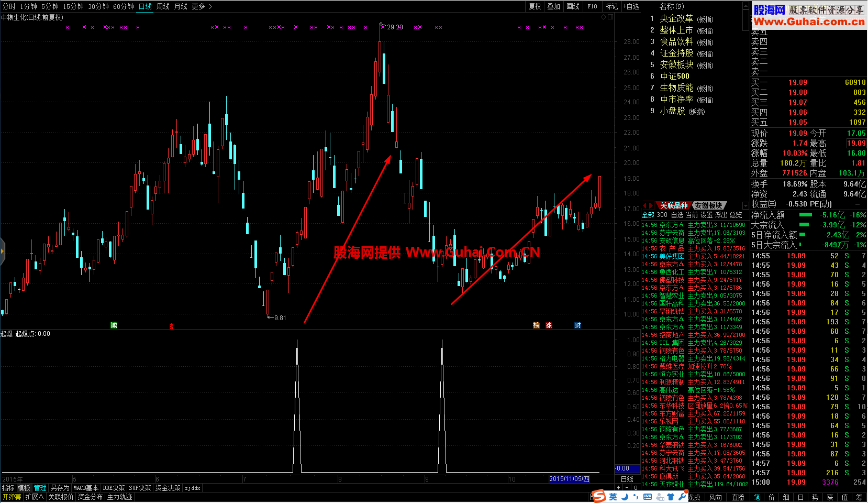
Task: Click the '涨' marker below the chart
Action: tap(549, 325)
